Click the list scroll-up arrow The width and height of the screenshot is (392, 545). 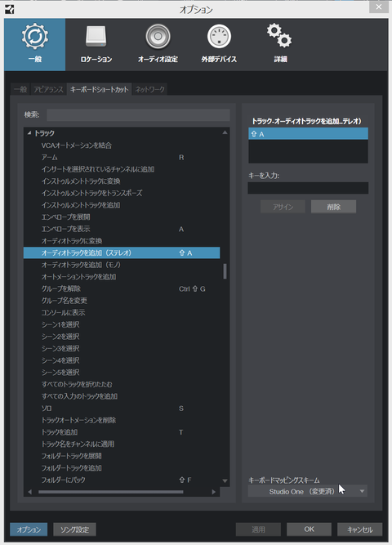click(x=225, y=132)
